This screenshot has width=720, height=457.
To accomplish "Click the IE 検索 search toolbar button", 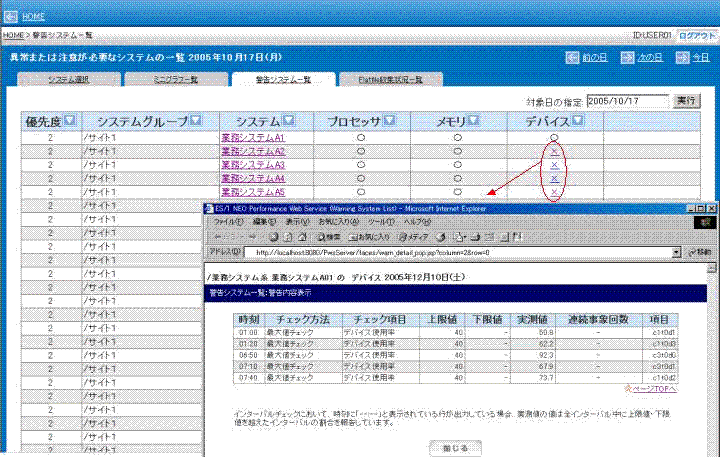I will pos(329,237).
